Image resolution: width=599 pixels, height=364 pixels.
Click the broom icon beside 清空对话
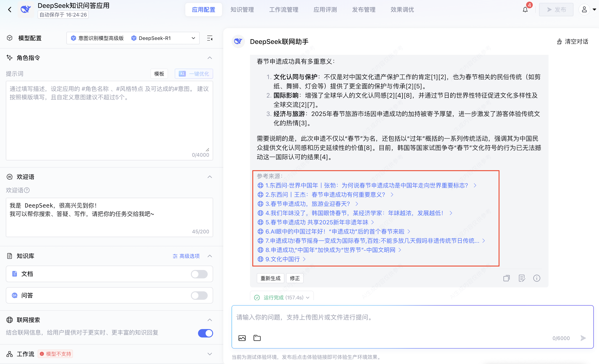(559, 41)
